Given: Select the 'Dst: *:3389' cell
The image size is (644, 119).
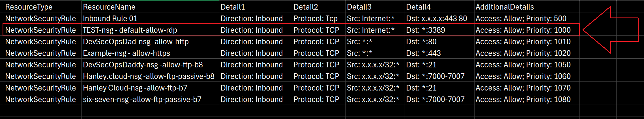Looking at the screenshot, I should (x=426, y=30).
